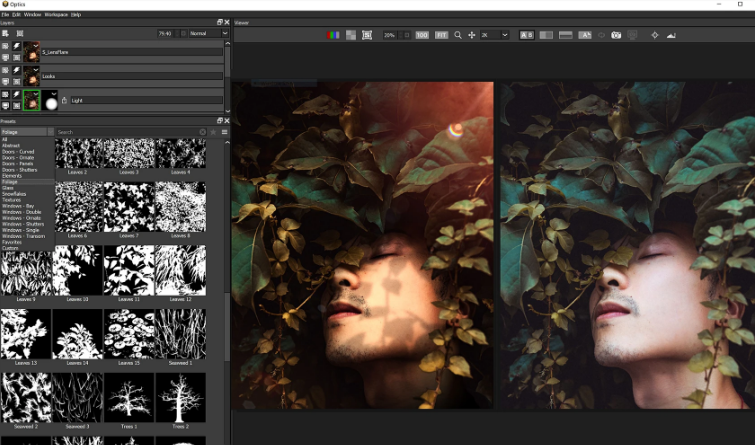Open the 2K resolution dropdown

(495, 35)
